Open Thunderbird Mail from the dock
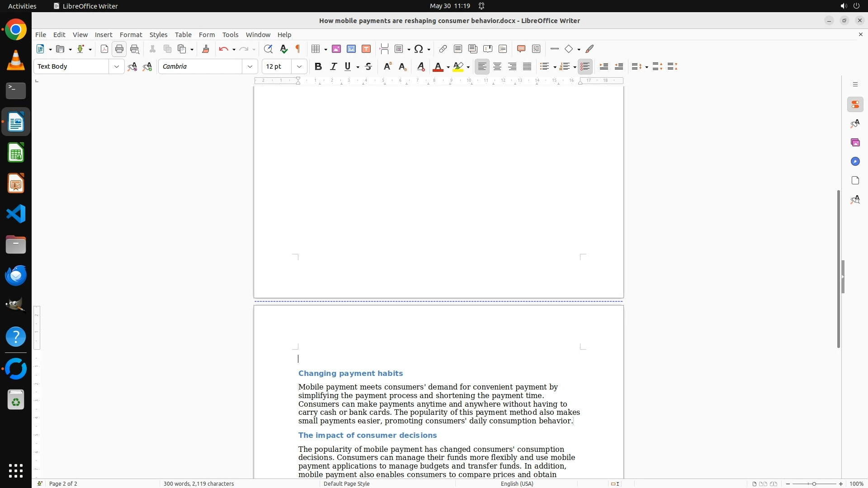The width and height of the screenshot is (868, 488). pyautogui.click(x=16, y=276)
